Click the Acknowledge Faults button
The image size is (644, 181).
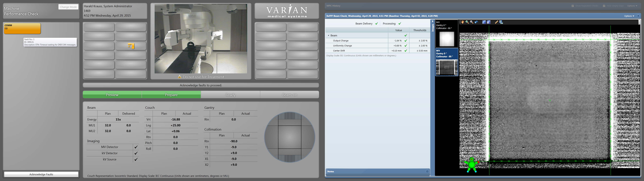pos(41,174)
